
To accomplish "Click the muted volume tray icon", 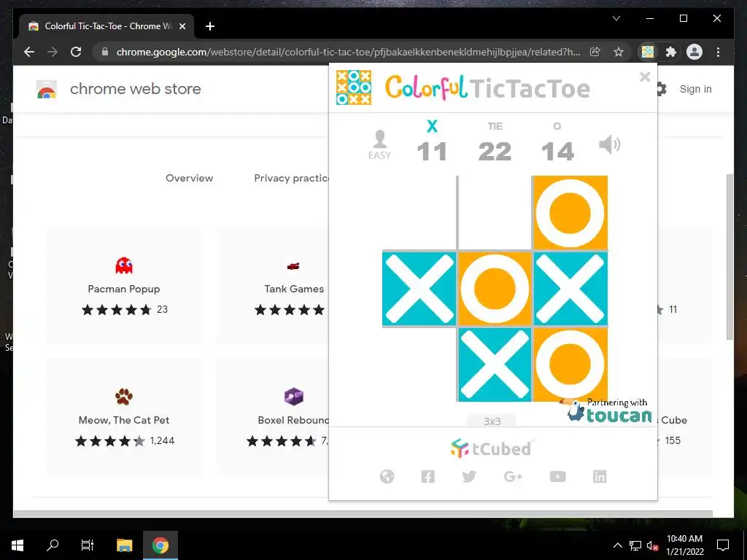I will [x=652, y=545].
